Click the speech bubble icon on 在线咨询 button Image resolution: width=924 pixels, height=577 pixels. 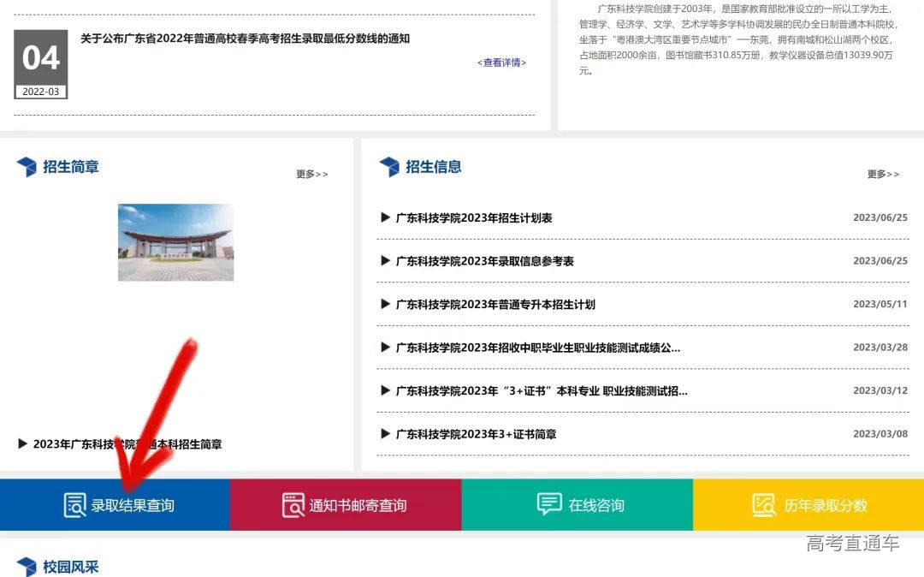(x=548, y=505)
